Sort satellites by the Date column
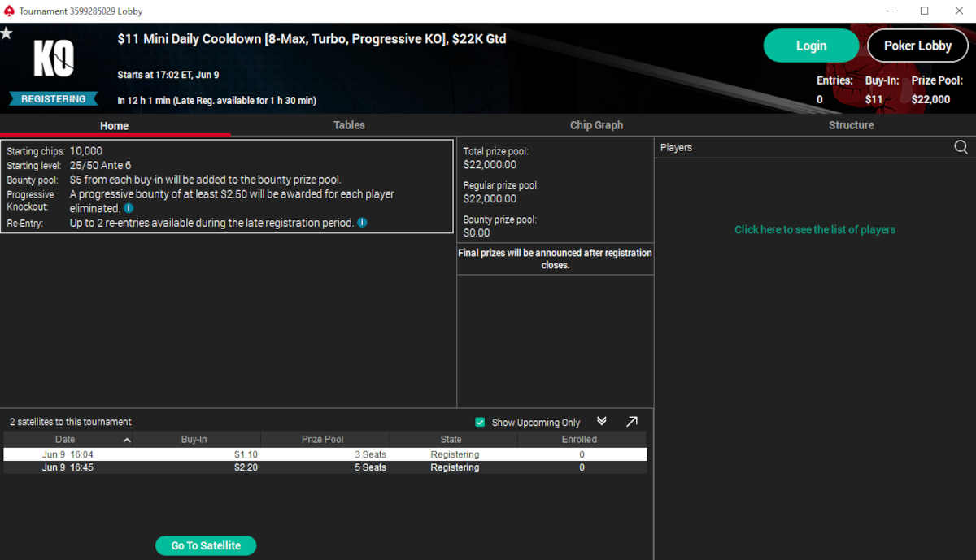This screenshot has width=976, height=560. pyautogui.click(x=67, y=439)
